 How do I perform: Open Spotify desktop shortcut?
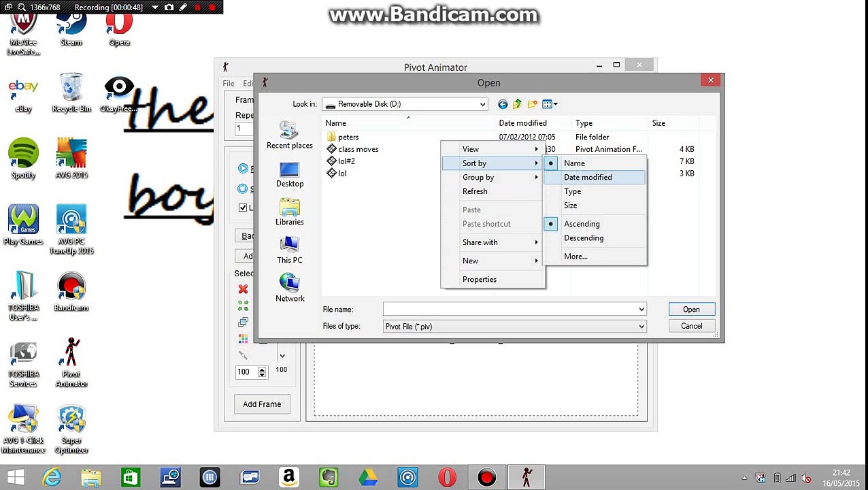24,159
